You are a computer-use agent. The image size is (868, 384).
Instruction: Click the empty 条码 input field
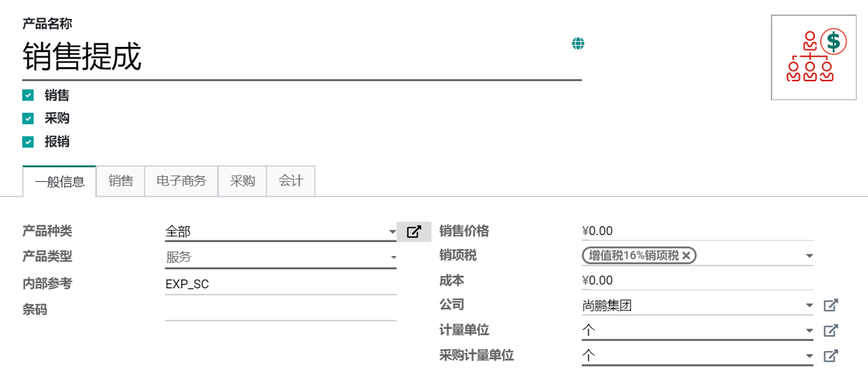(281, 310)
